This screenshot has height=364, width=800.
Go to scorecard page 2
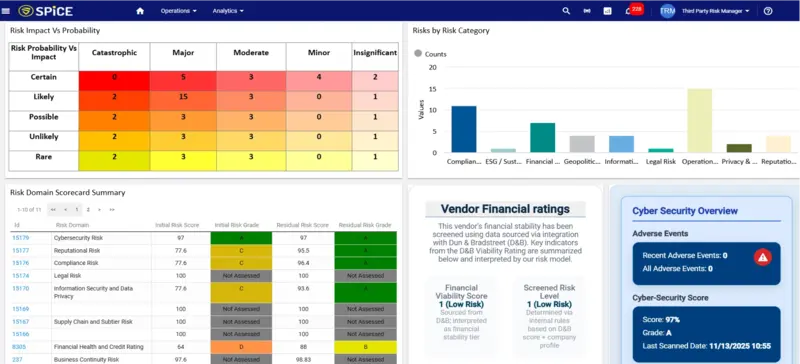point(88,209)
